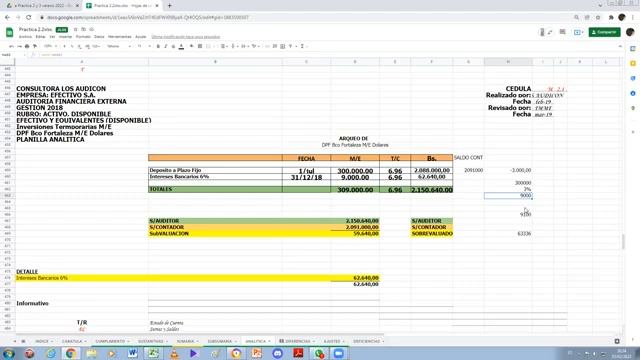This screenshot has width=640, height=360.
Task: Open the functions sigma menu
Action: [302, 47]
